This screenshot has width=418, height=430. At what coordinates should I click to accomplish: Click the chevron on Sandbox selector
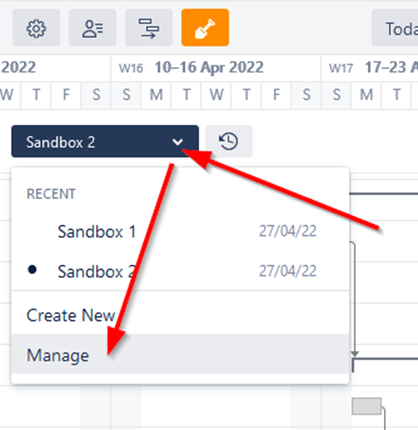click(x=178, y=142)
